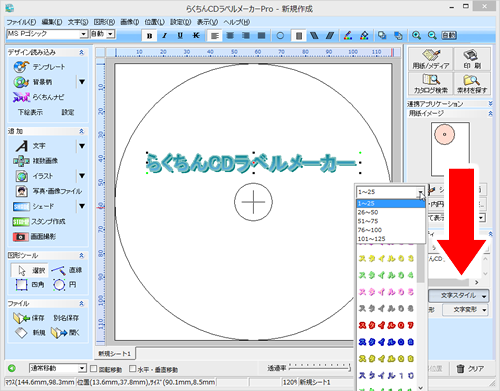Select the 円 circle shape tool
Screen dimensions: 500x391
pos(65,285)
